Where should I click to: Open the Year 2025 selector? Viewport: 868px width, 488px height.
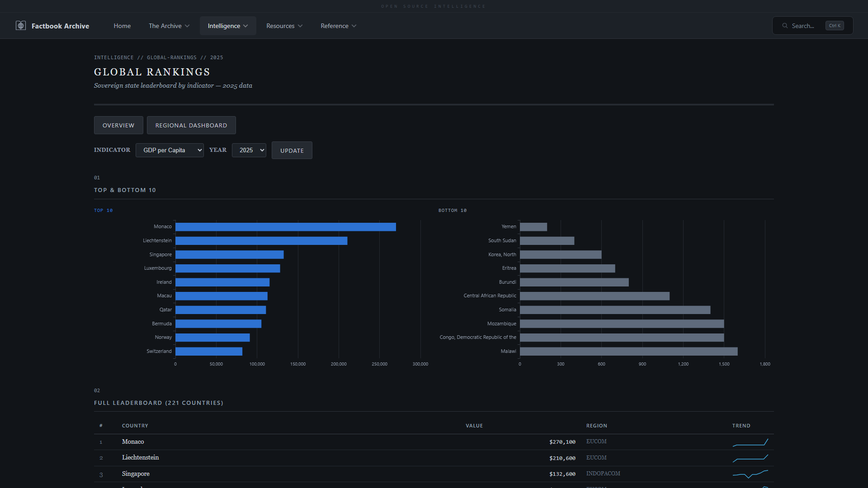pos(249,150)
